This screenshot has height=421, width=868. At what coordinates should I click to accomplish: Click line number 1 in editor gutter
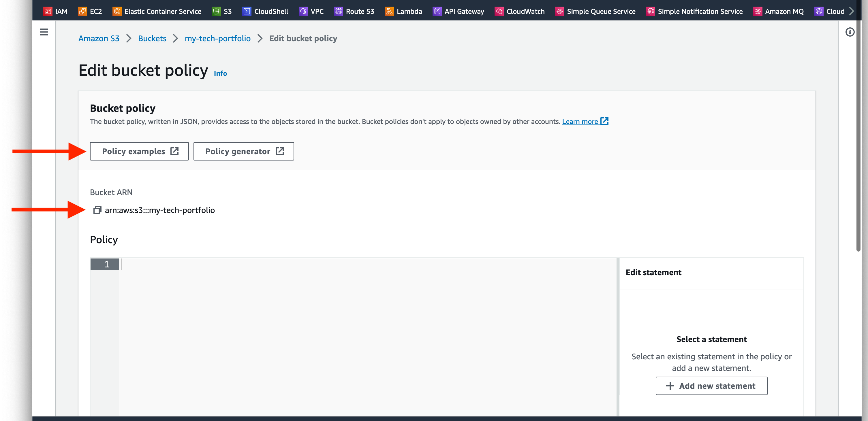coord(105,264)
